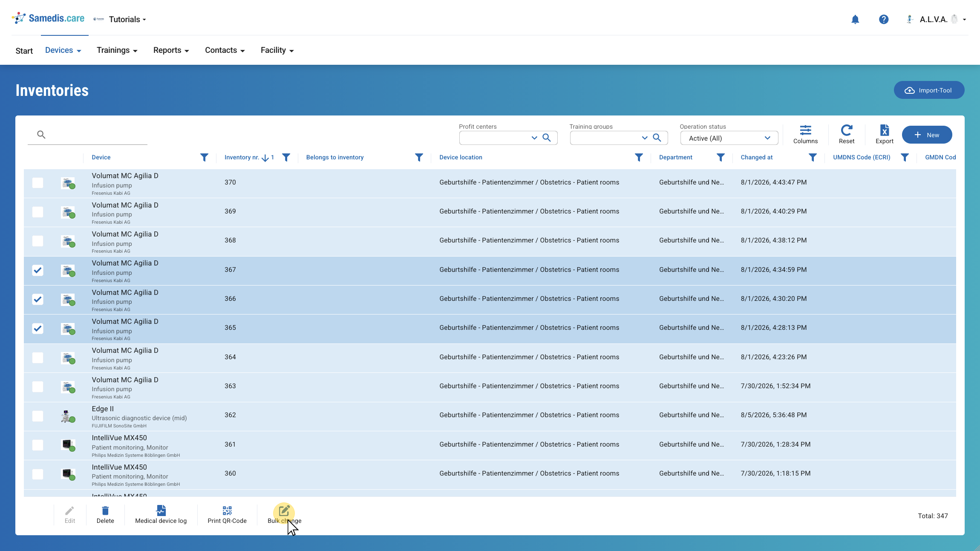Filter the Belongs to inventory column
The image size is (980, 551).
click(419, 158)
